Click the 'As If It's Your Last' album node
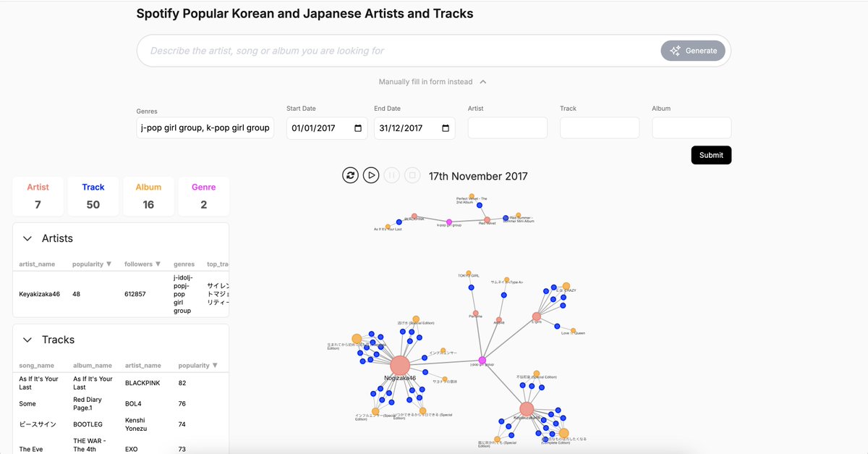The height and width of the screenshot is (454, 868). [x=388, y=227]
